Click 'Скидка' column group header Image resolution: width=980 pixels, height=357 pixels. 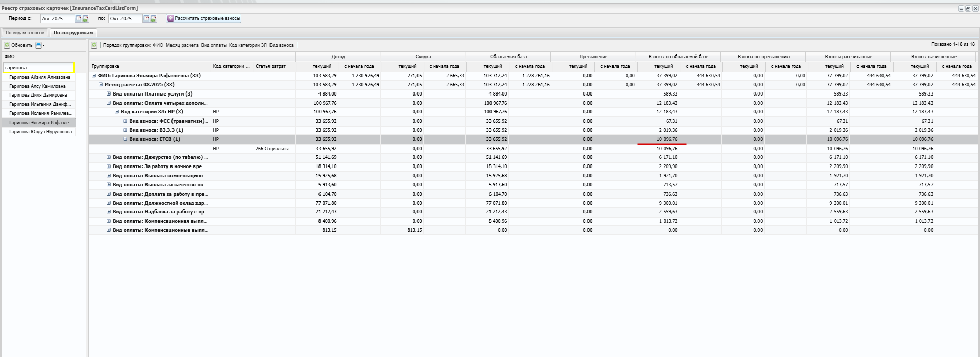coord(423,57)
